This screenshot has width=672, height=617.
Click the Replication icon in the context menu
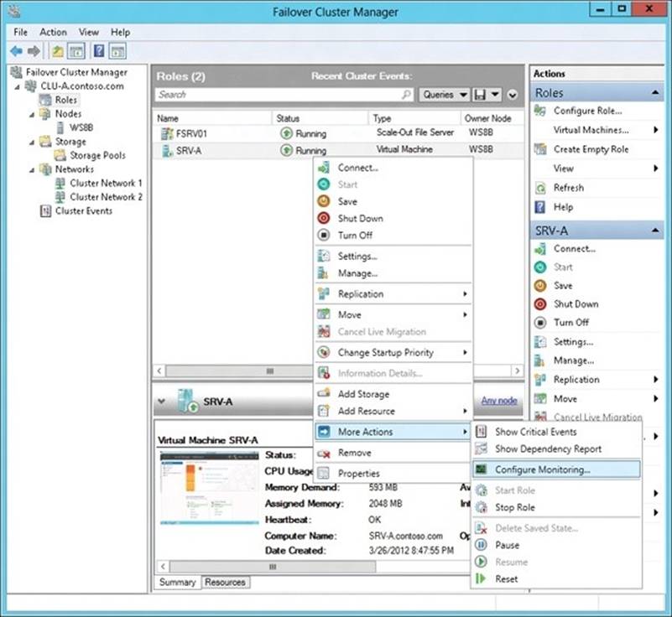pos(324,293)
